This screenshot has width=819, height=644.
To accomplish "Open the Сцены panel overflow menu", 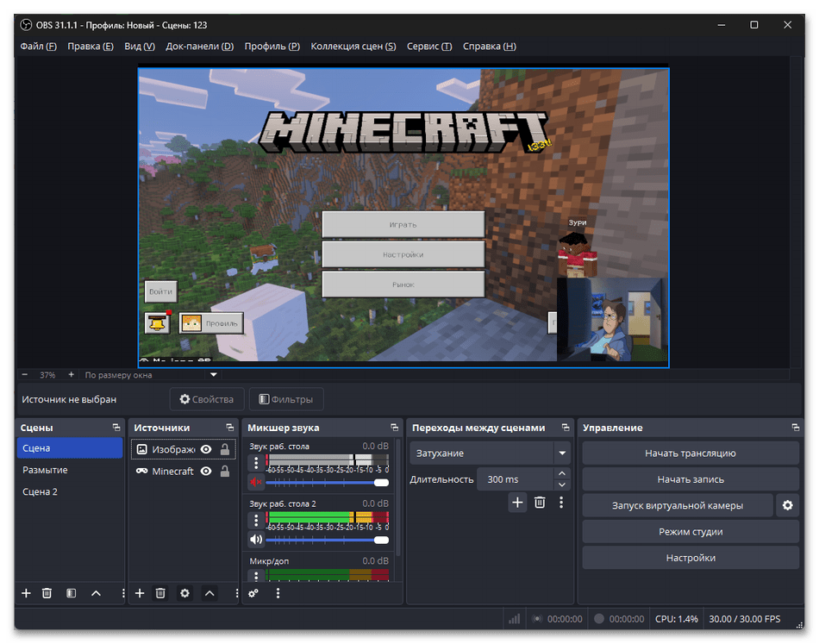I will click(x=122, y=593).
